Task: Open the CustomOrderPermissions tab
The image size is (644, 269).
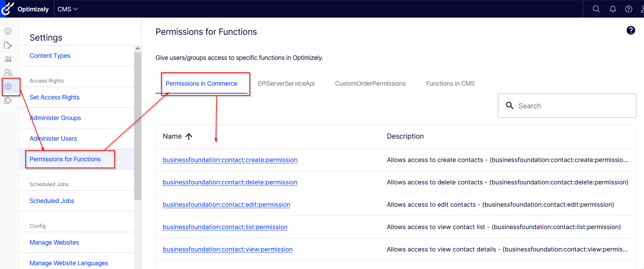Action: click(x=370, y=84)
